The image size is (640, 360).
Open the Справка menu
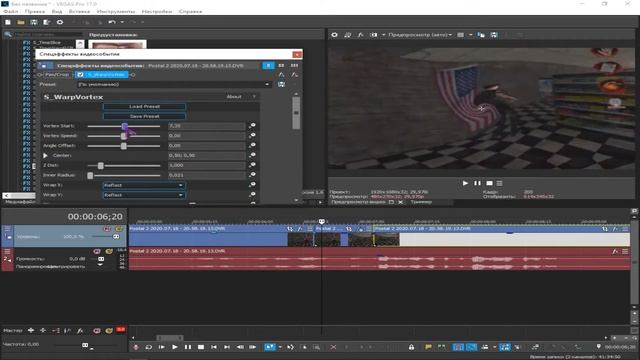[190, 11]
